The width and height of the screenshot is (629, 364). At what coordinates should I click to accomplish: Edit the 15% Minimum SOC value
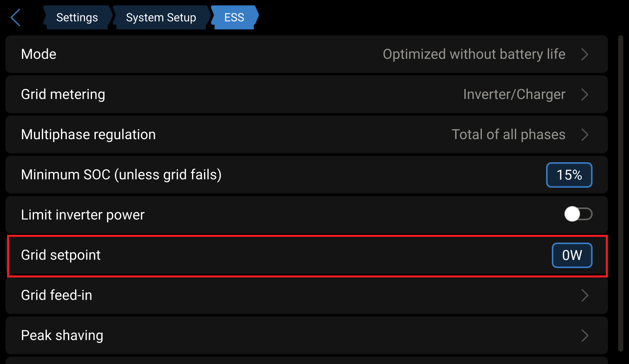point(569,175)
